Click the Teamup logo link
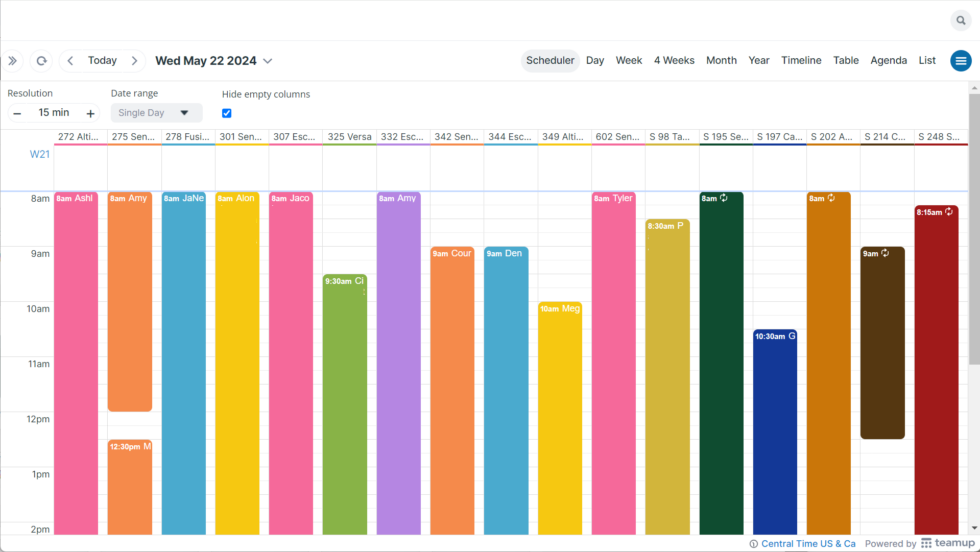Screen dimensions: 980x552 (939, 543)
